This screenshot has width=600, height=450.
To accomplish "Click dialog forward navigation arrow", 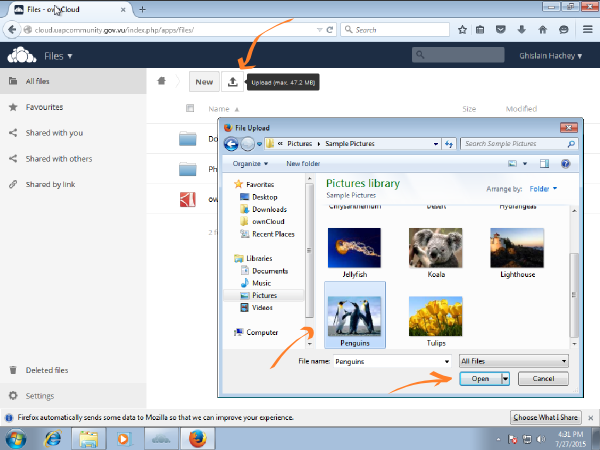I will (x=248, y=144).
